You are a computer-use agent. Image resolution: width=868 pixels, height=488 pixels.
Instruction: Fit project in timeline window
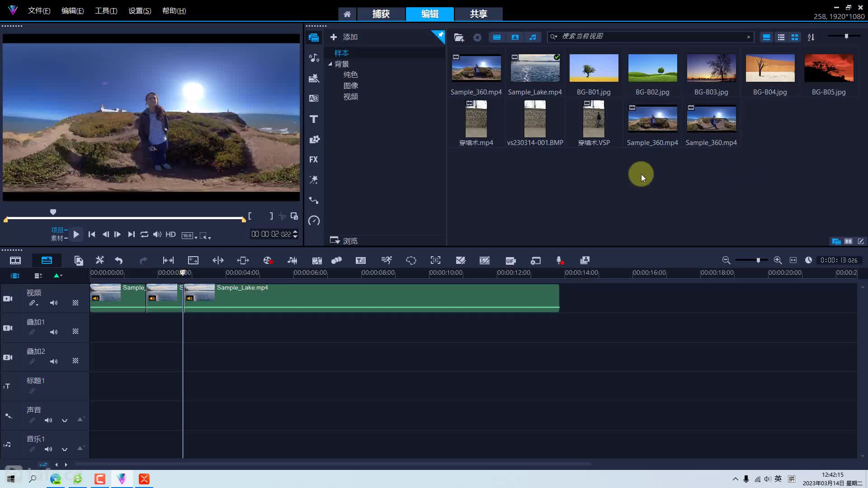pyautogui.click(x=793, y=260)
